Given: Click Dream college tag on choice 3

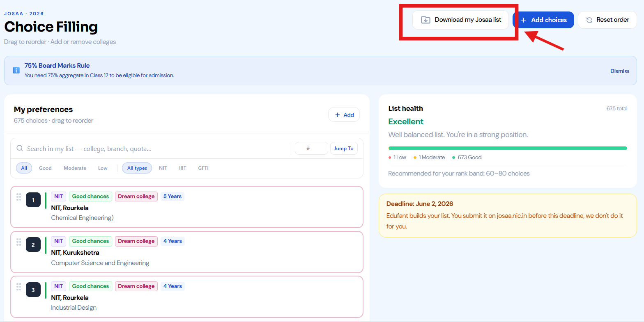Looking at the screenshot, I should [136, 286].
